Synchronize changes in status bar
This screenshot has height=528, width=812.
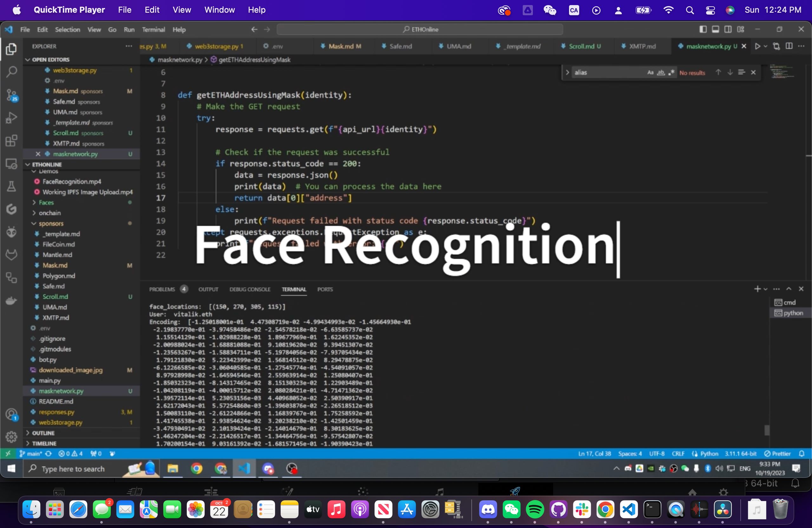click(49, 454)
